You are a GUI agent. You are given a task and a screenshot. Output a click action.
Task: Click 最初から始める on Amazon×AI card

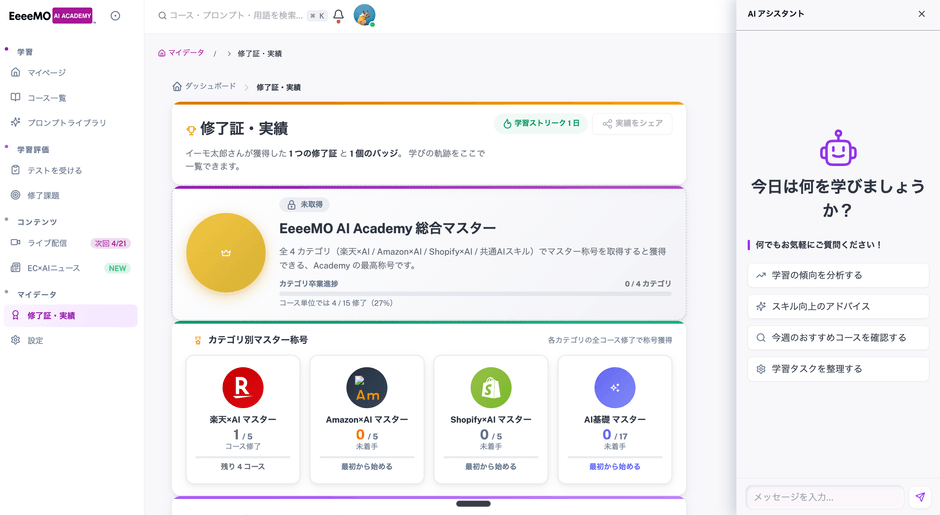click(367, 466)
